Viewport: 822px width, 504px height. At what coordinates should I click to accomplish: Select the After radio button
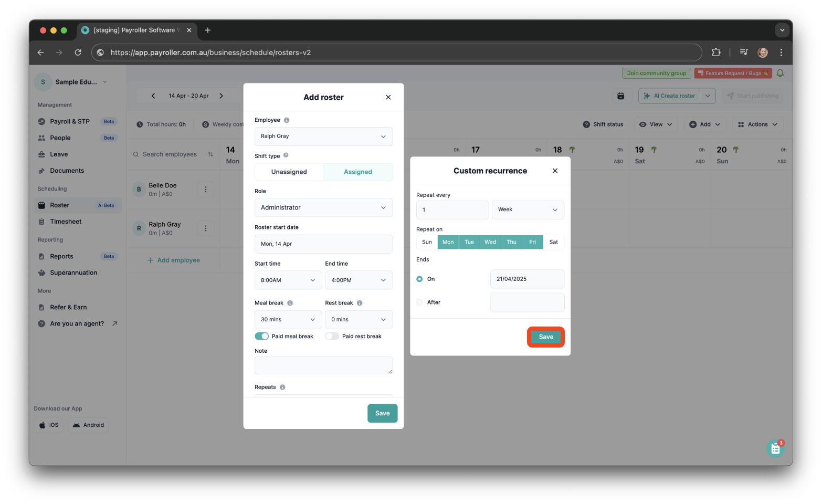click(x=419, y=302)
